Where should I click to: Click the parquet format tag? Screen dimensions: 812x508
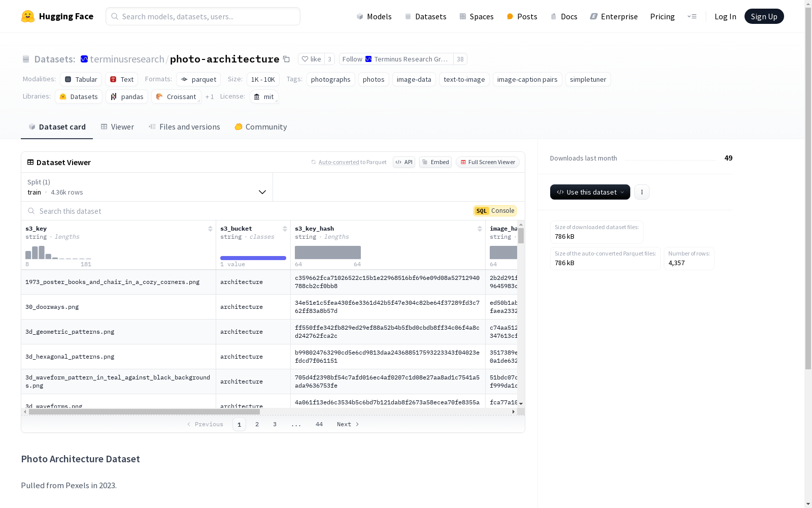198,79
